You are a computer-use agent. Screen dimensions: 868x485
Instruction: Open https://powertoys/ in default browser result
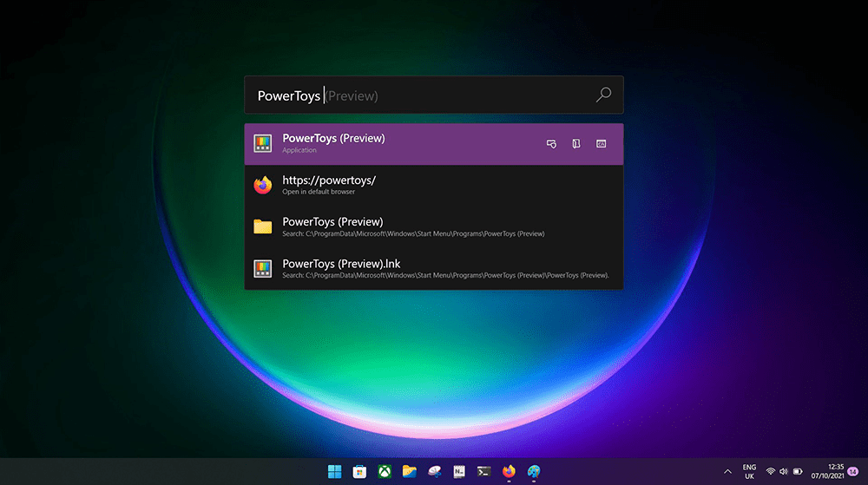coord(433,186)
